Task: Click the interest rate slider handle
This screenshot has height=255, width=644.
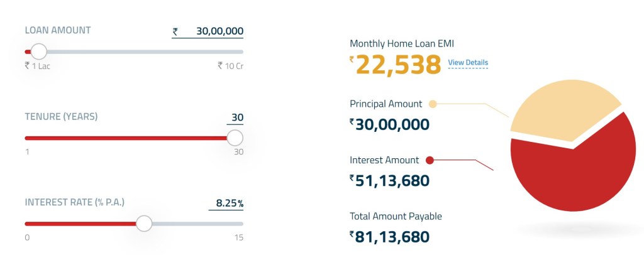Action: [x=144, y=223]
